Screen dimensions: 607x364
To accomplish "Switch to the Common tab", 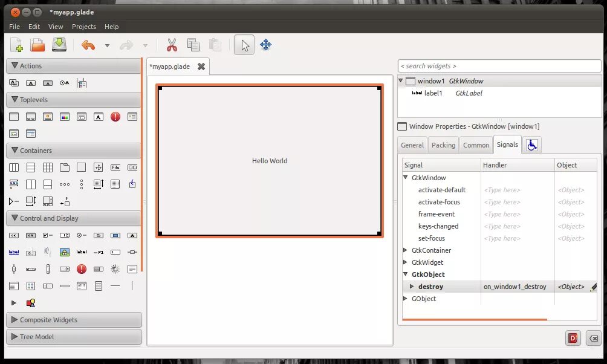I will [476, 145].
